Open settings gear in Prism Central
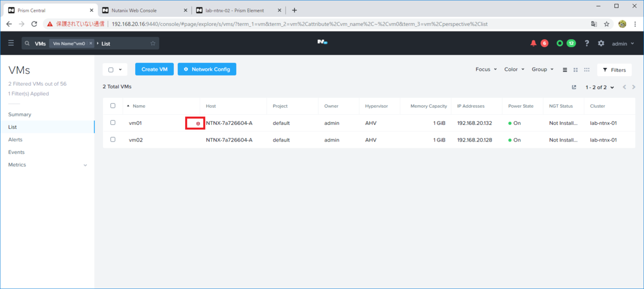This screenshot has height=289, width=644. pos(601,43)
